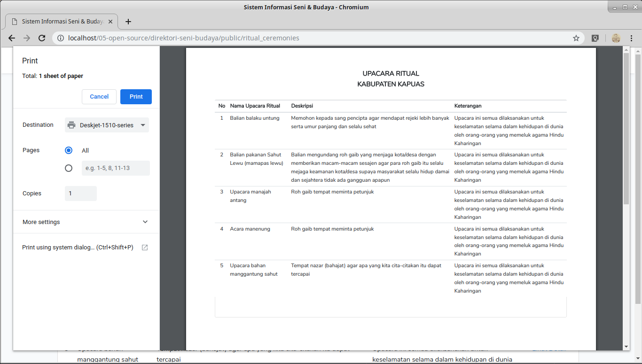Click the 'UPACARA RITUAL' heading
The width and height of the screenshot is (642, 364).
tap(391, 73)
